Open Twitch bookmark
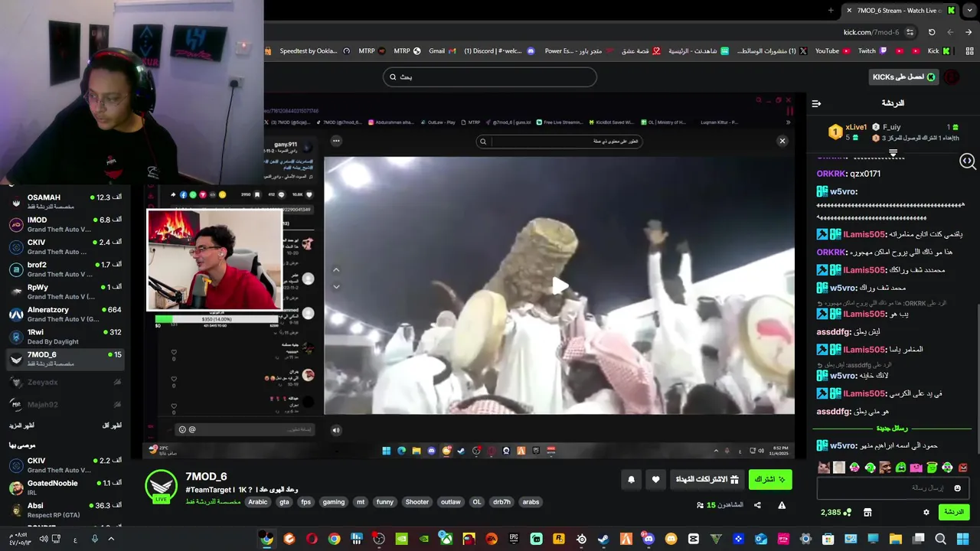Image resolution: width=980 pixels, height=551 pixels. click(872, 51)
